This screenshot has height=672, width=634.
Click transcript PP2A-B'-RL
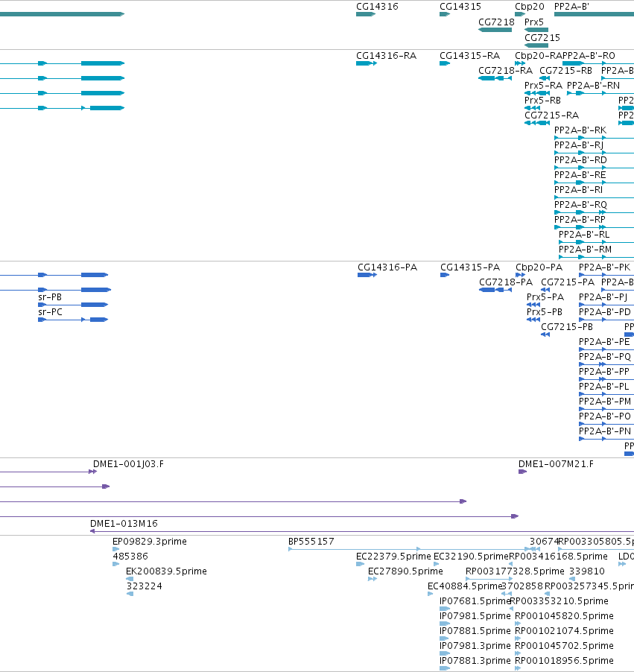click(584, 235)
